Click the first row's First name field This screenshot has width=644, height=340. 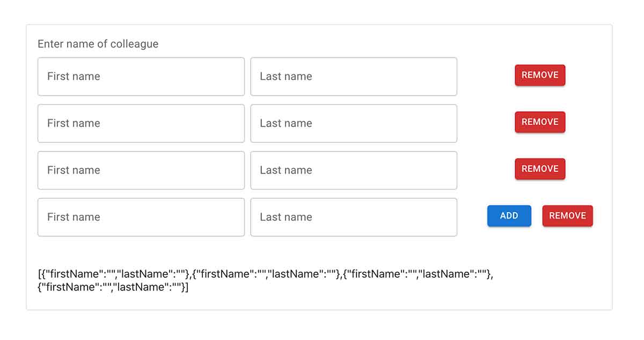[141, 76]
